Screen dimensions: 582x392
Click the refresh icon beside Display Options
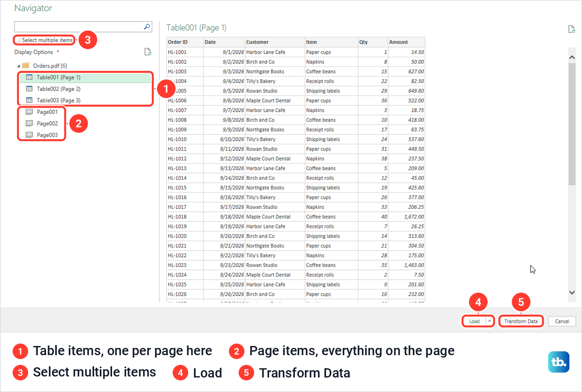pos(148,52)
